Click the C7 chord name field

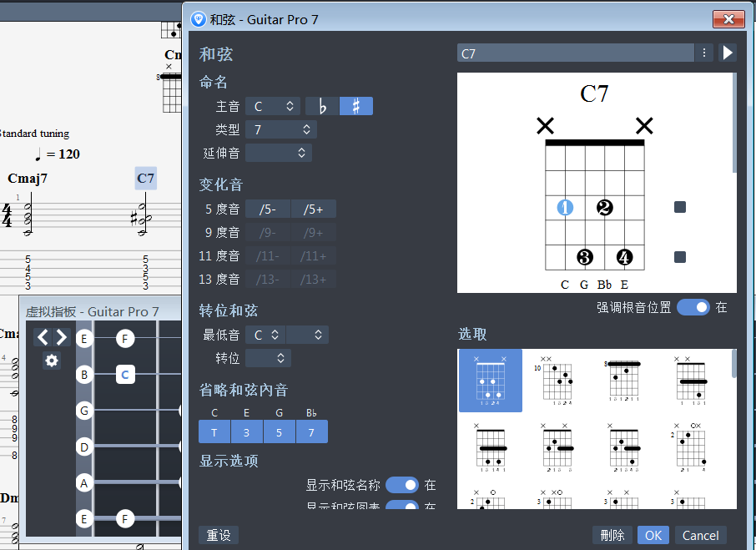(575, 53)
